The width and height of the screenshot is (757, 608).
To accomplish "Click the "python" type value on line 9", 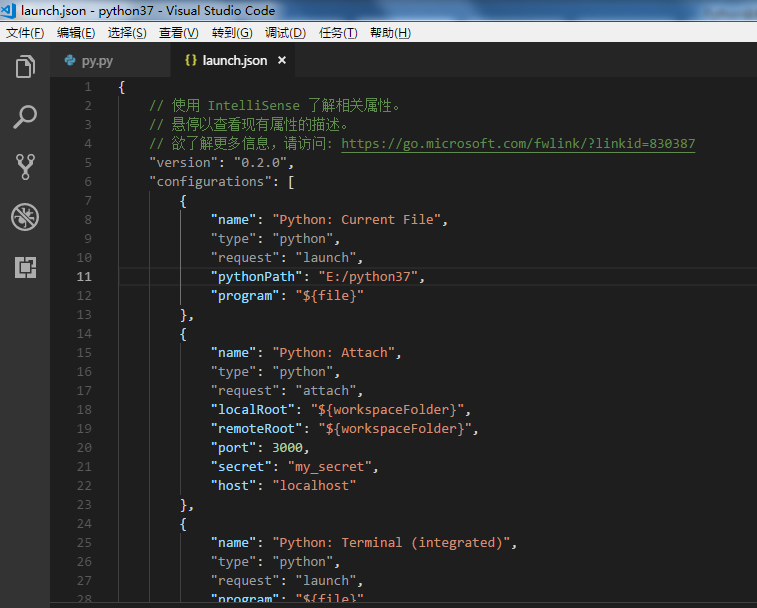I will [303, 239].
